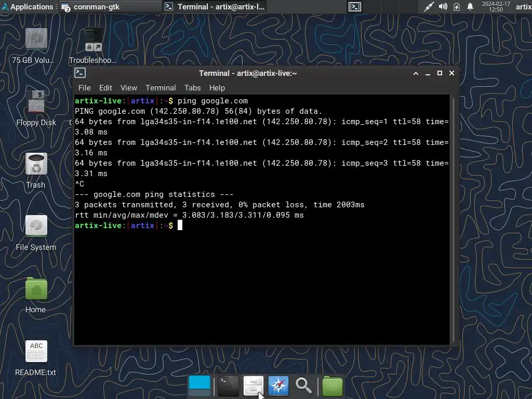Select the Floppy Disk desktop icon
The image size is (532, 399).
click(x=36, y=109)
